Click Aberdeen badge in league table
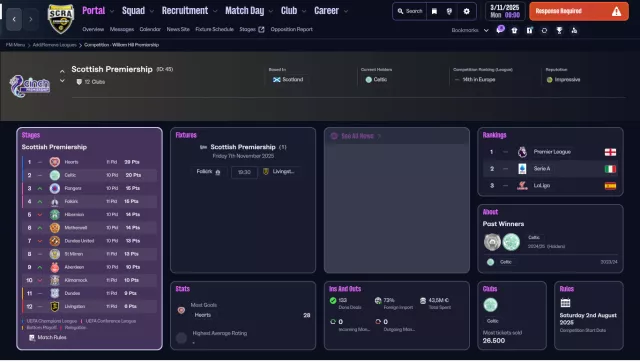Image resolution: width=640 pixels, height=362 pixels. point(54,267)
